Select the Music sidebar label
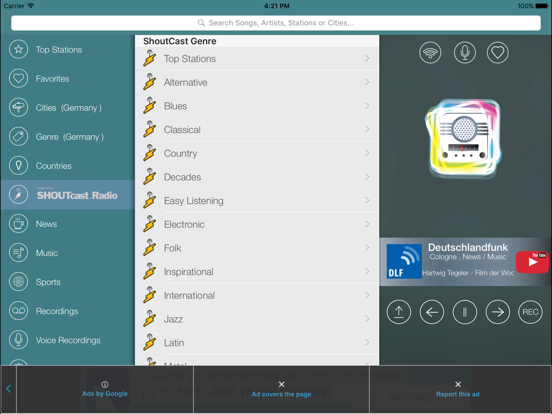 [46, 253]
